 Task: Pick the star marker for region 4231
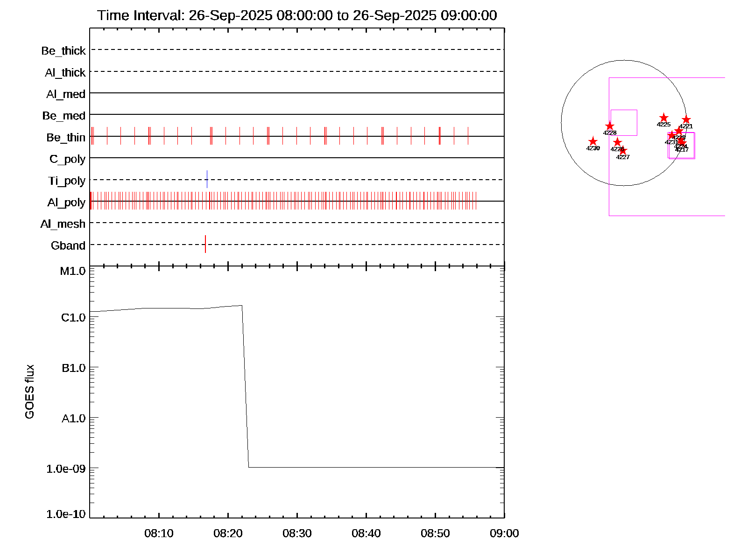coord(671,136)
